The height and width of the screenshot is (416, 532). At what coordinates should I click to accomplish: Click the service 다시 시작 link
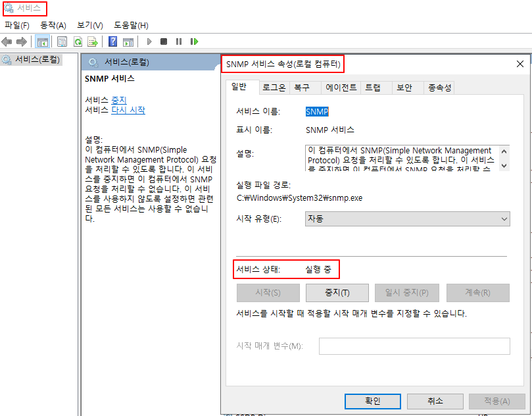(128, 110)
